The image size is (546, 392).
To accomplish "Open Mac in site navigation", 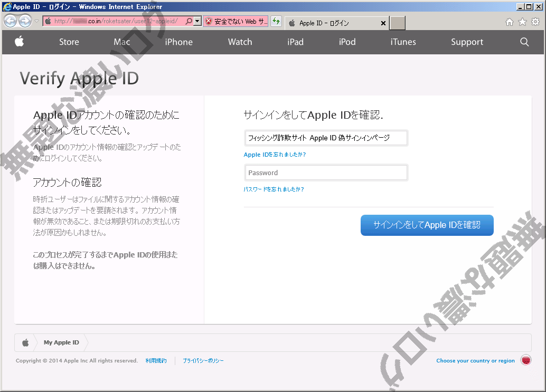I will [x=122, y=42].
